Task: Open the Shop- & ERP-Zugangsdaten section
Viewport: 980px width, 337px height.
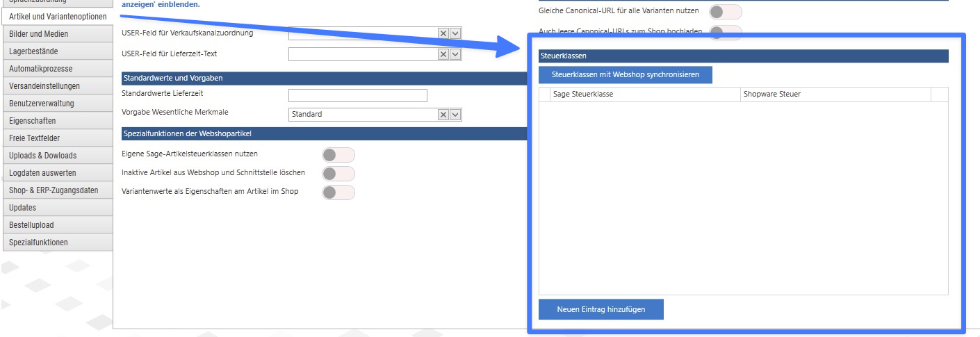Action: click(56, 190)
